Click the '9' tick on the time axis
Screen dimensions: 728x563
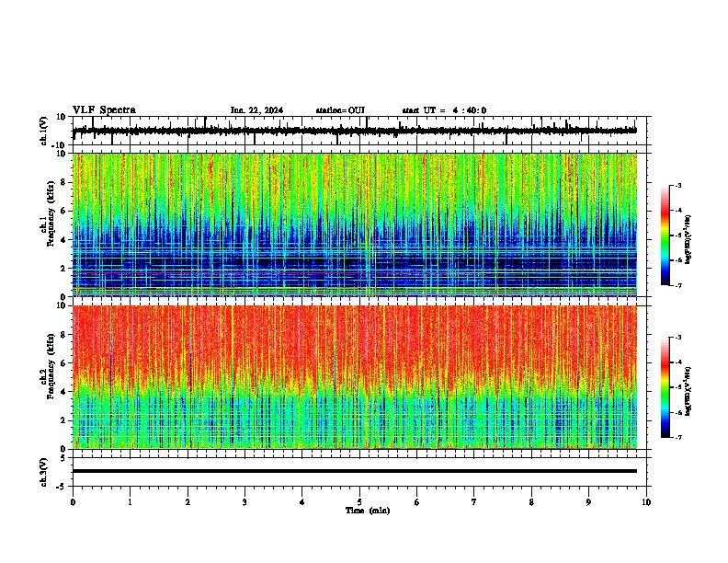(x=588, y=502)
